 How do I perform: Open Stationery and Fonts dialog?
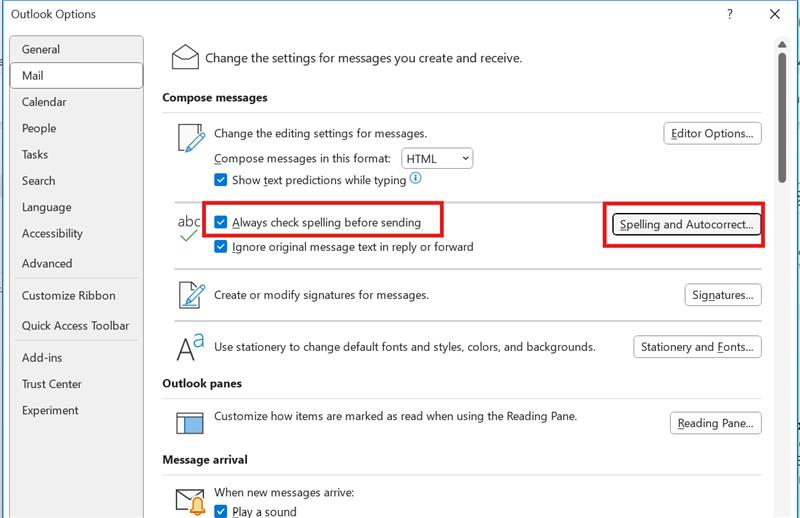point(697,347)
